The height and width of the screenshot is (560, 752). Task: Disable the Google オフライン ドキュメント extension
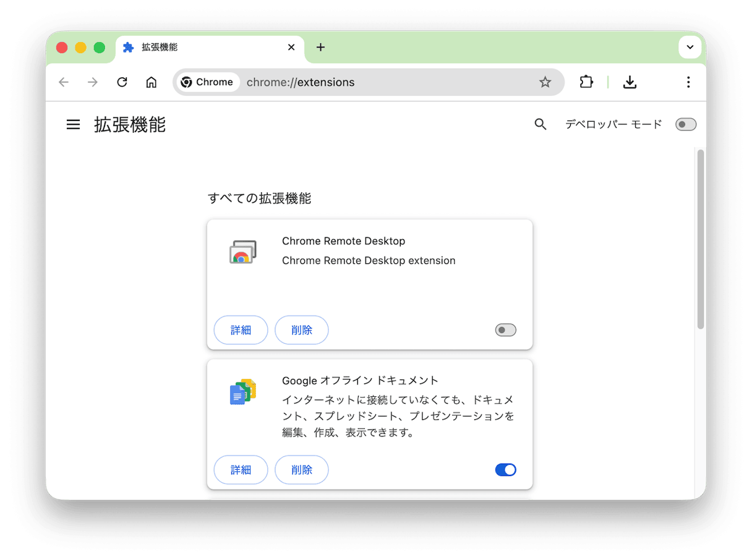coord(505,470)
